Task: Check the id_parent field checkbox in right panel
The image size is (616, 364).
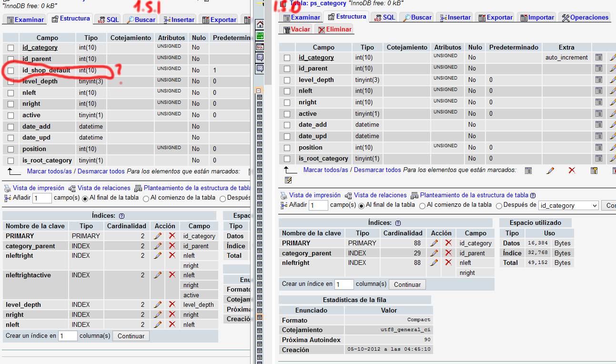Action: 287,69
